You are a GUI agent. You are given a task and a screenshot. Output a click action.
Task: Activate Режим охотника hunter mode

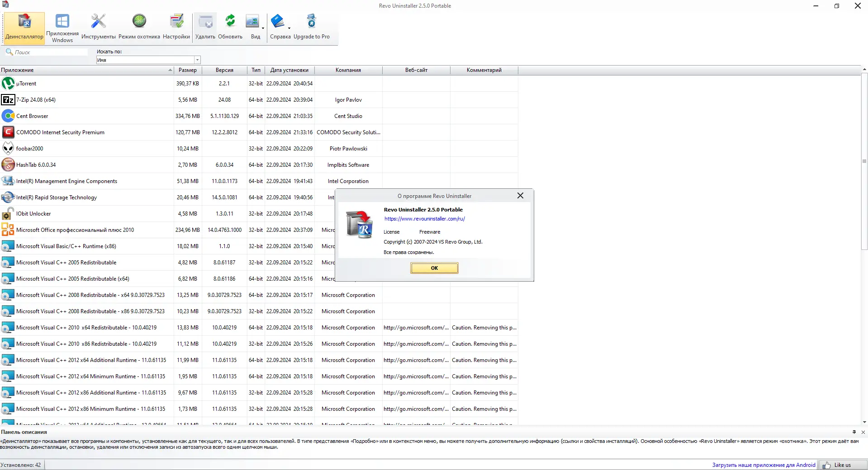pyautogui.click(x=139, y=28)
